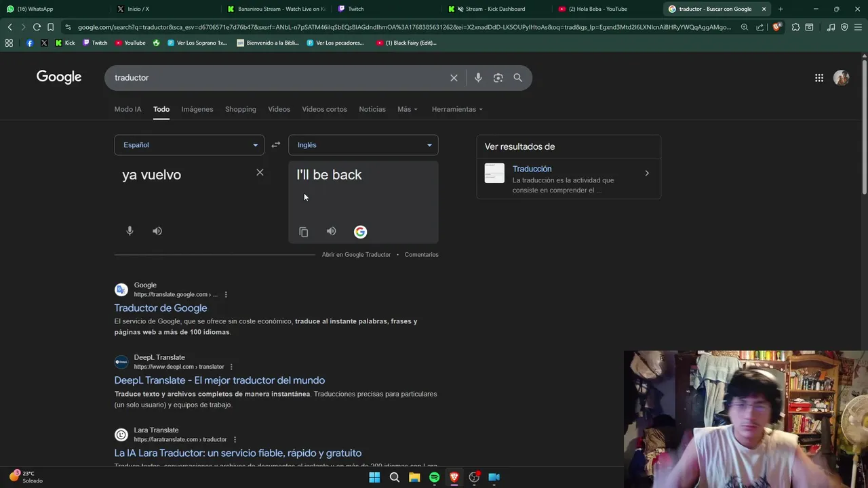The width and height of the screenshot is (868, 488).
Task: Search the translation on Google icon
Action: (x=360, y=232)
